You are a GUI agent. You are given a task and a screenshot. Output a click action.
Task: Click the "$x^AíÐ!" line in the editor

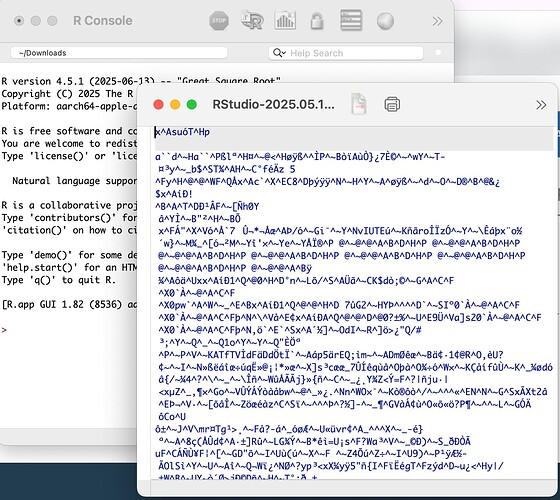point(174,194)
